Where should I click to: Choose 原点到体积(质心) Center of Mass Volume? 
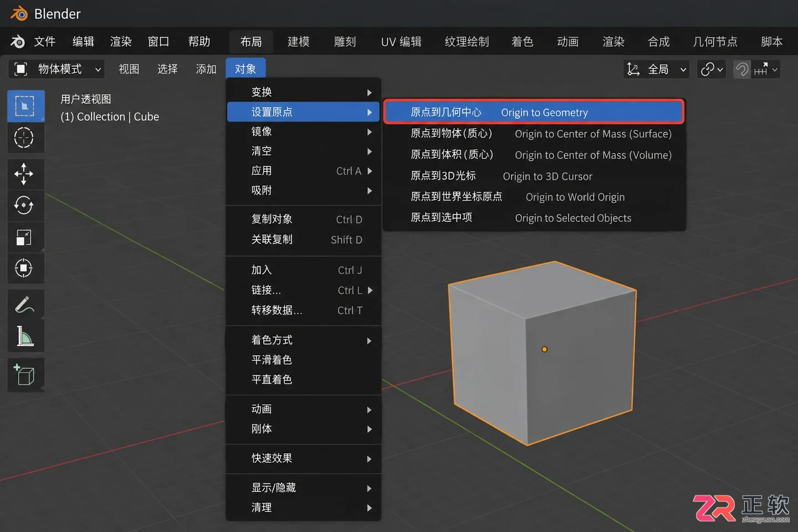point(534,155)
